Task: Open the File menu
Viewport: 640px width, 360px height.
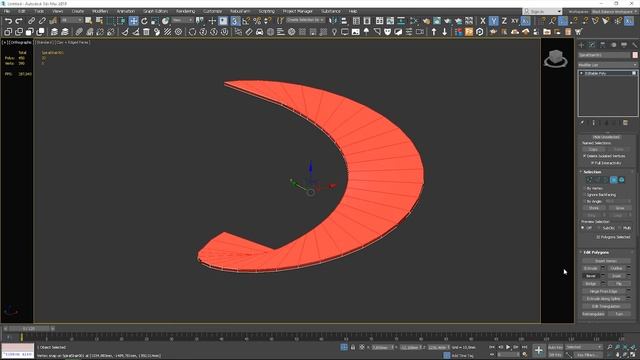Action: (7, 11)
